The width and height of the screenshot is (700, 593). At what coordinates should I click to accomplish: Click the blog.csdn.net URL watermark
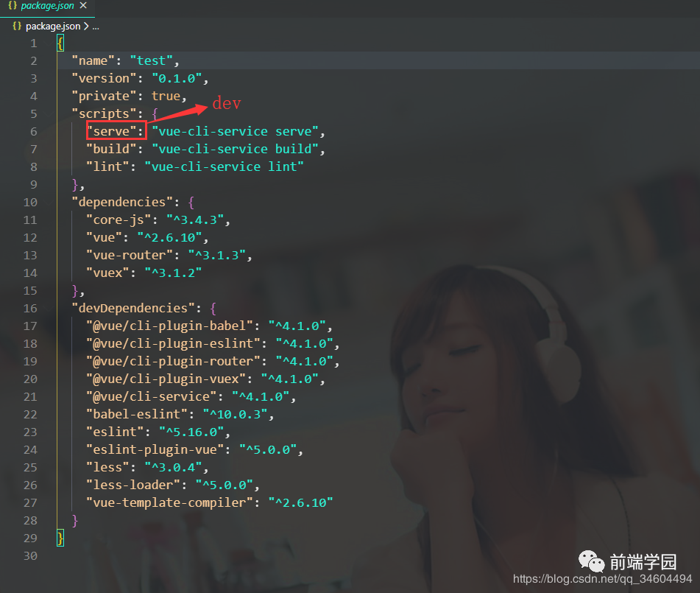point(603,580)
